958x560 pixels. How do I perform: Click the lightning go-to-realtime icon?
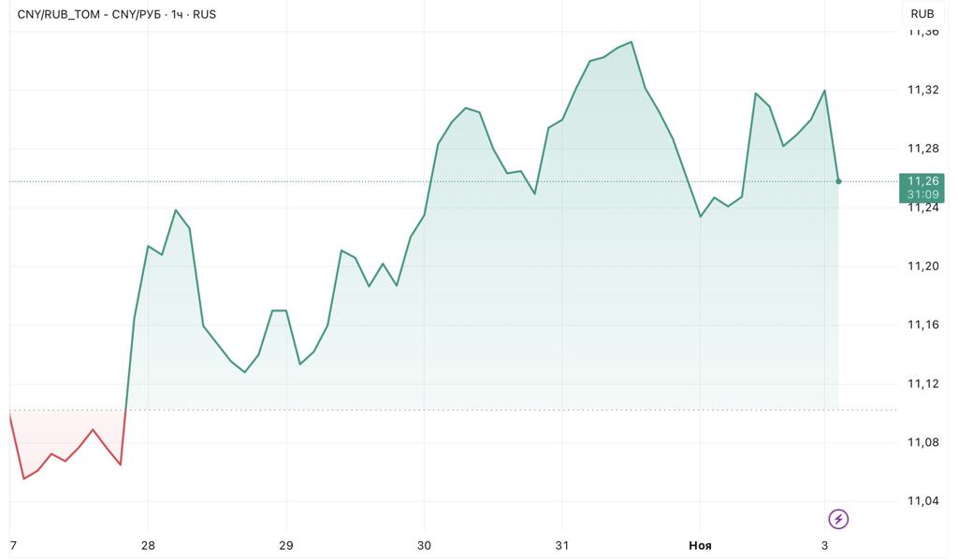tap(838, 519)
